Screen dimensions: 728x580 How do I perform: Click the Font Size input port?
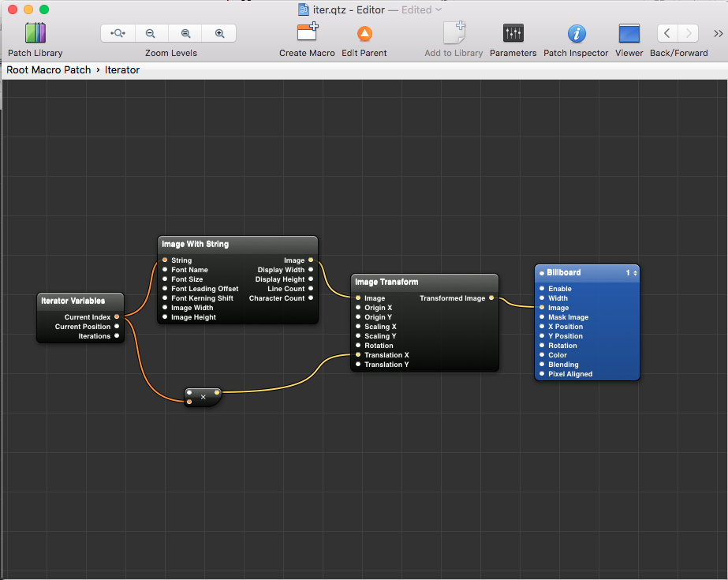tap(165, 279)
